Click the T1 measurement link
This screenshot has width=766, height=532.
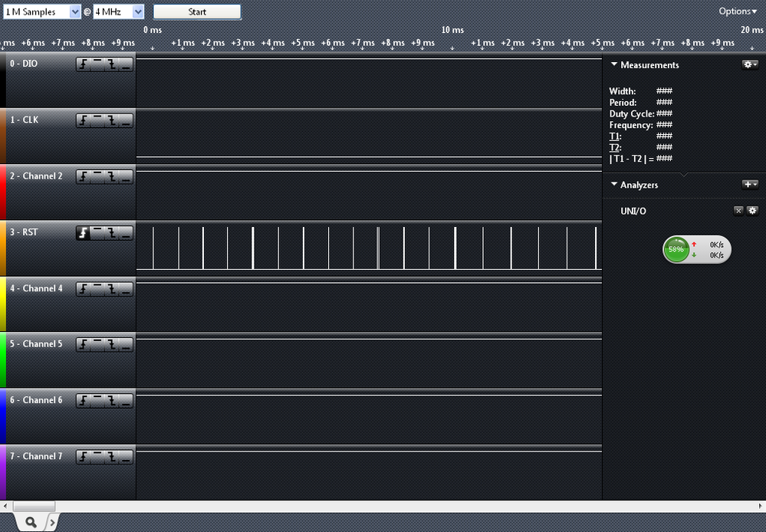coord(613,136)
